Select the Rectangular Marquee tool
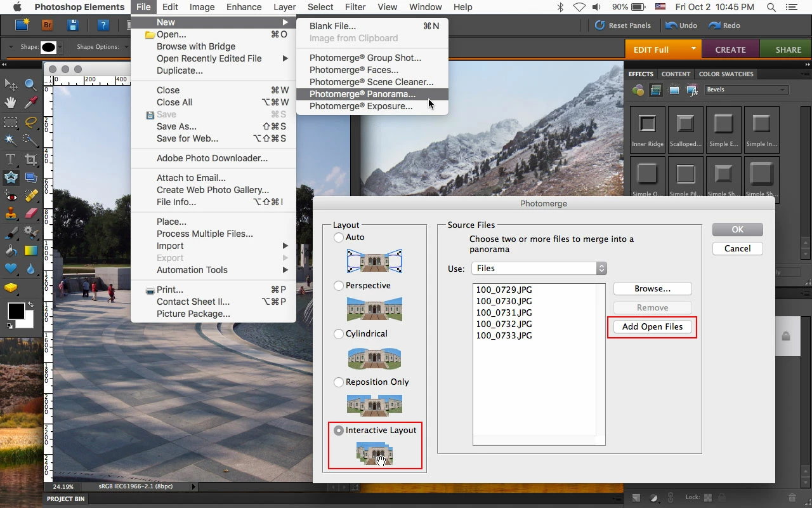The height and width of the screenshot is (508, 812). pos(10,121)
